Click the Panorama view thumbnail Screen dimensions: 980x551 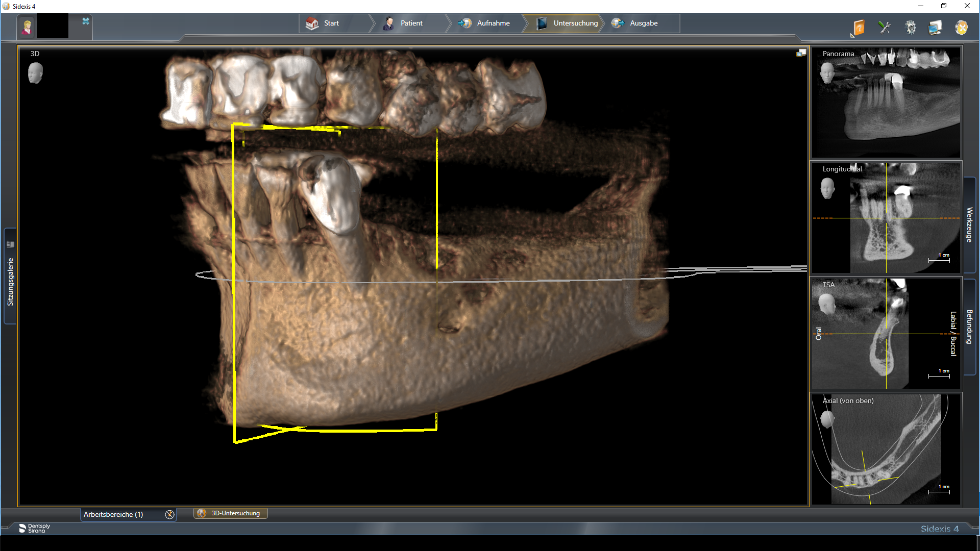pos(886,102)
